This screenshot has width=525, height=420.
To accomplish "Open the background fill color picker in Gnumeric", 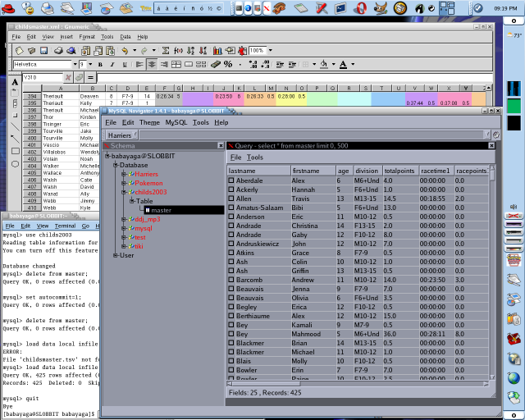I will 333,64.
